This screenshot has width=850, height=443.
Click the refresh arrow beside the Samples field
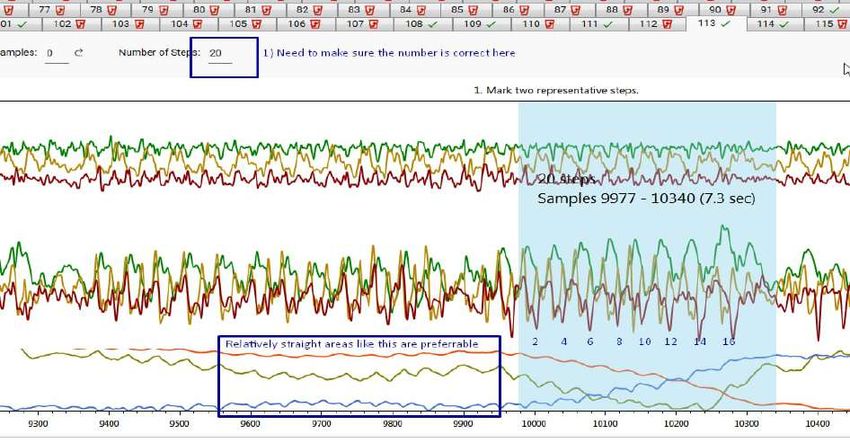tap(79, 52)
